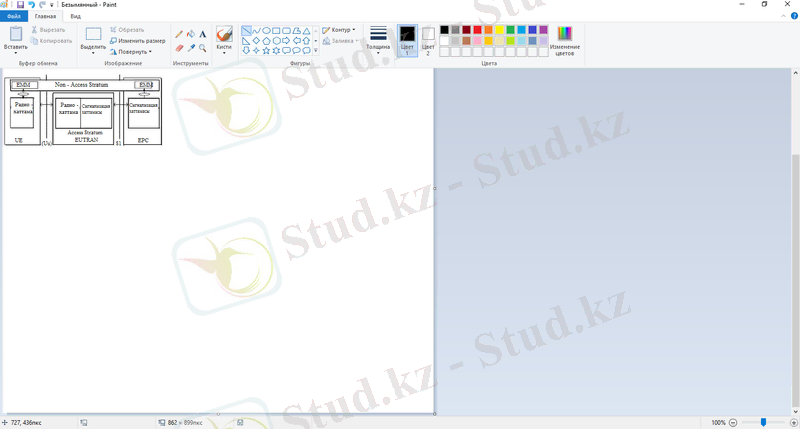Switch to the Главная tab

(x=45, y=16)
